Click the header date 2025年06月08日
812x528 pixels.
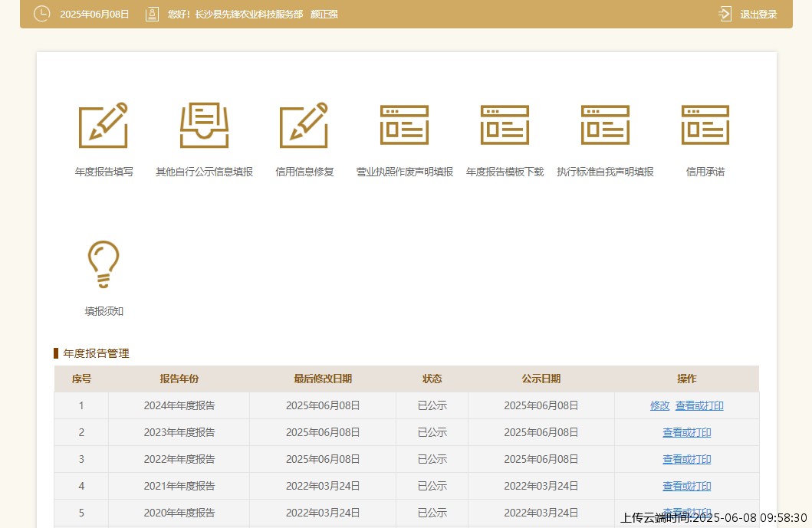(95, 15)
